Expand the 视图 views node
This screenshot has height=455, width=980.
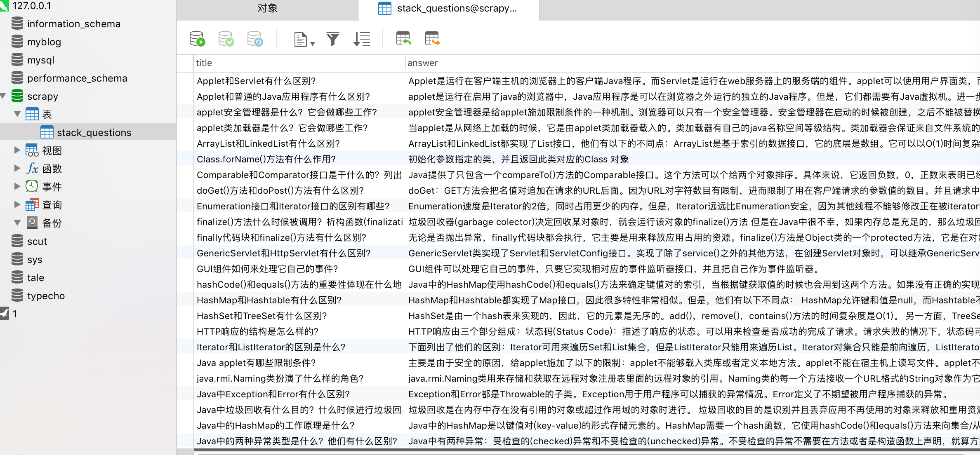tap(17, 150)
